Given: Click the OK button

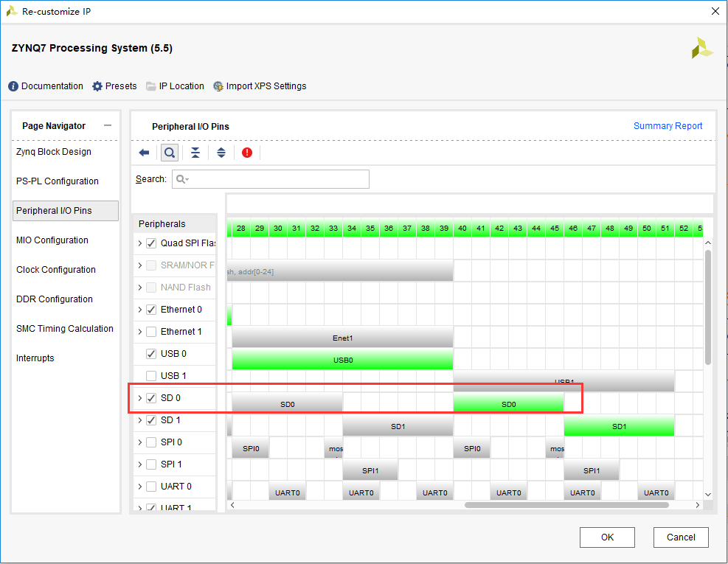Looking at the screenshot, I should pos(607,537).
